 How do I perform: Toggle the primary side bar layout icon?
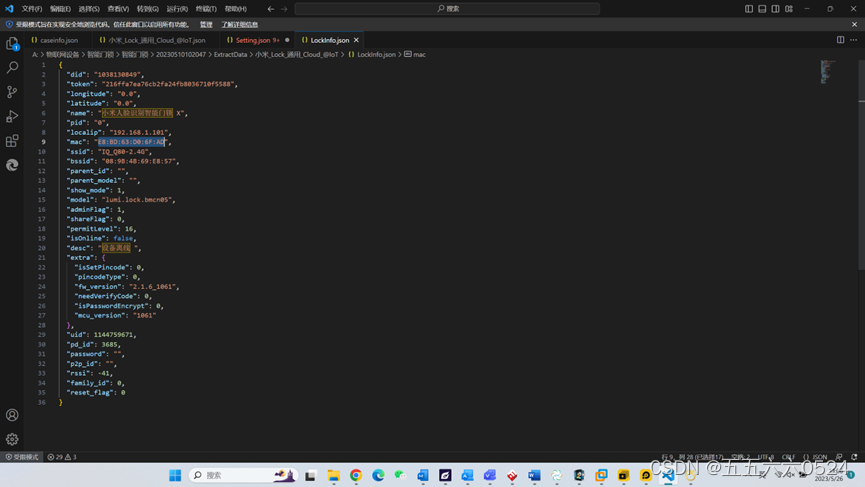click(x=749, y=9)
